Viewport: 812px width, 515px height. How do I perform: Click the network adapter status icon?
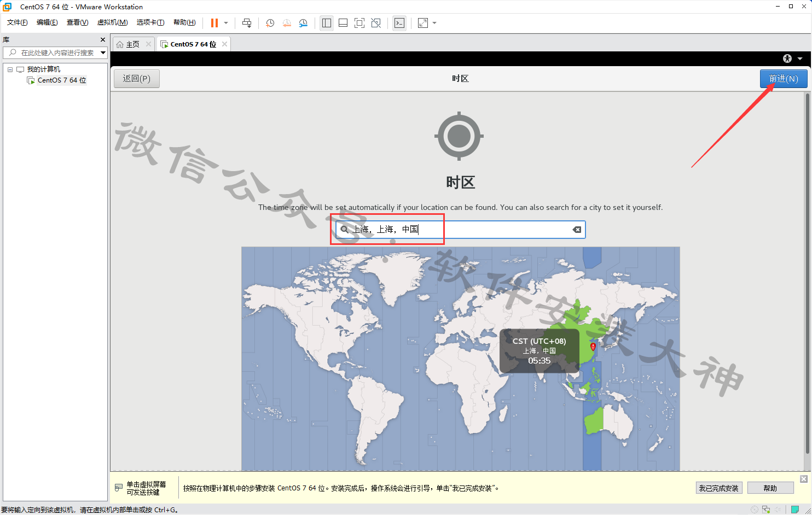pos(766,510)
